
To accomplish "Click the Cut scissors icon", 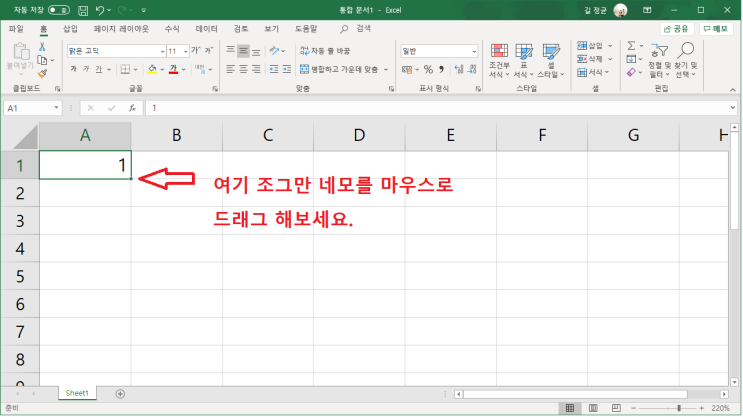I will click(x=42, y=46).
